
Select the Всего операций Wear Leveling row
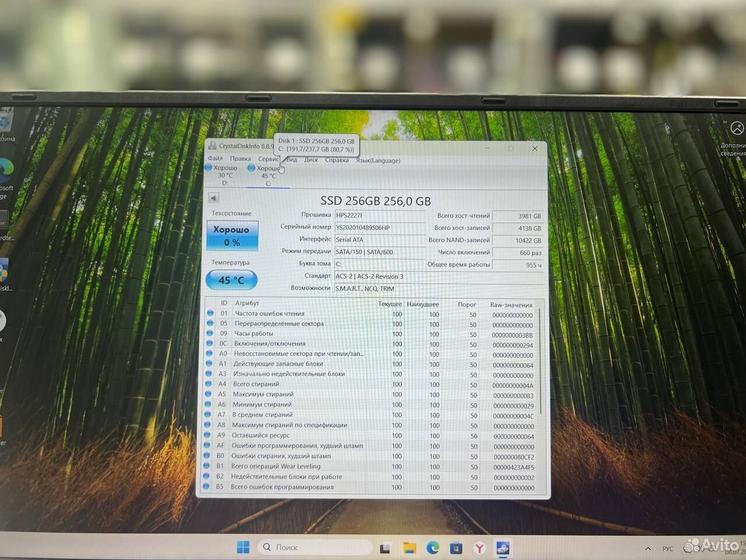tap(370, 467)
